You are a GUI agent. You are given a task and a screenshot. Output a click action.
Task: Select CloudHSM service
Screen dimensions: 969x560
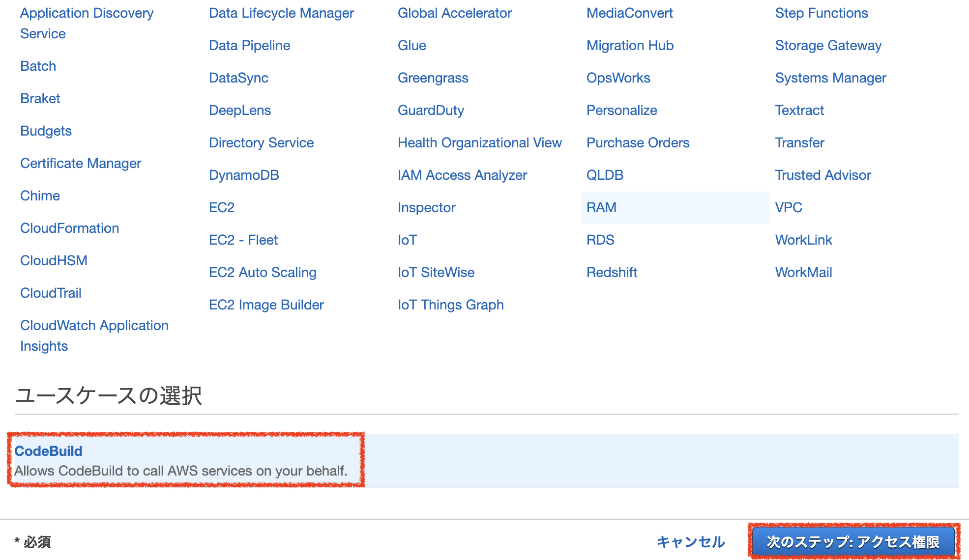[x=54, y=260]
